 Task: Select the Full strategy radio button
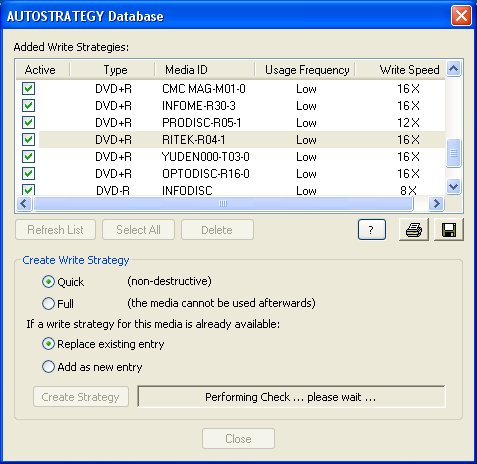(x=48, y=304)
